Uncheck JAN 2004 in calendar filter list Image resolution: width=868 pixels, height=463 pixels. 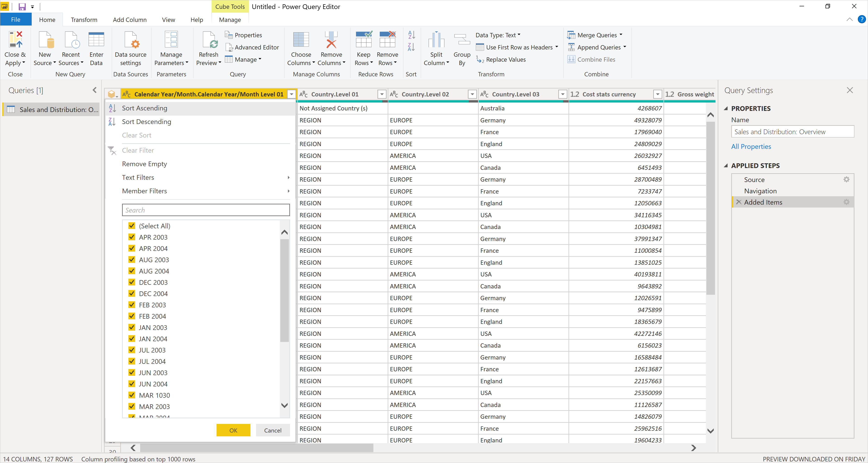132,339
